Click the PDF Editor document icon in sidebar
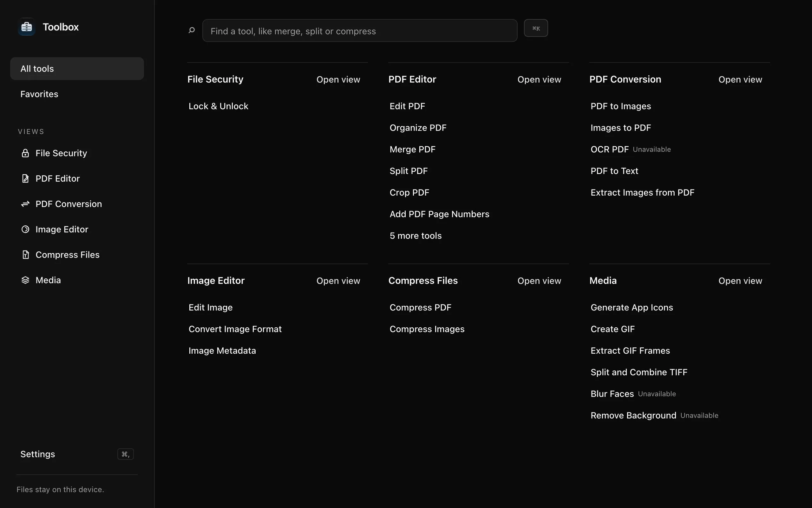Viewport: 812px width, 508px height. [x=25, y=178]
